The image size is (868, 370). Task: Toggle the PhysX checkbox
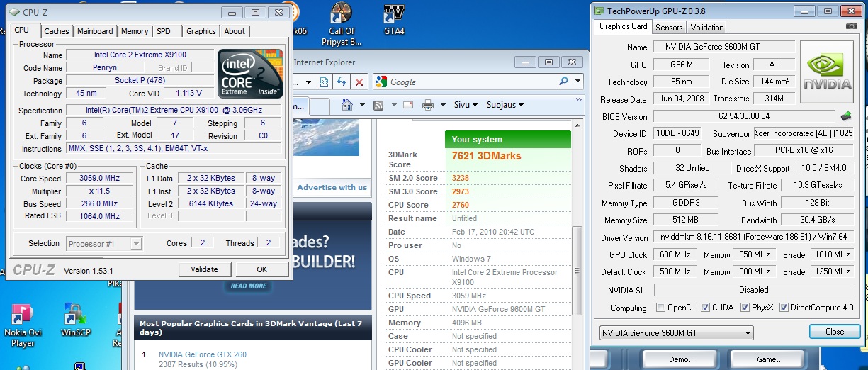click(x=745, y=308)
